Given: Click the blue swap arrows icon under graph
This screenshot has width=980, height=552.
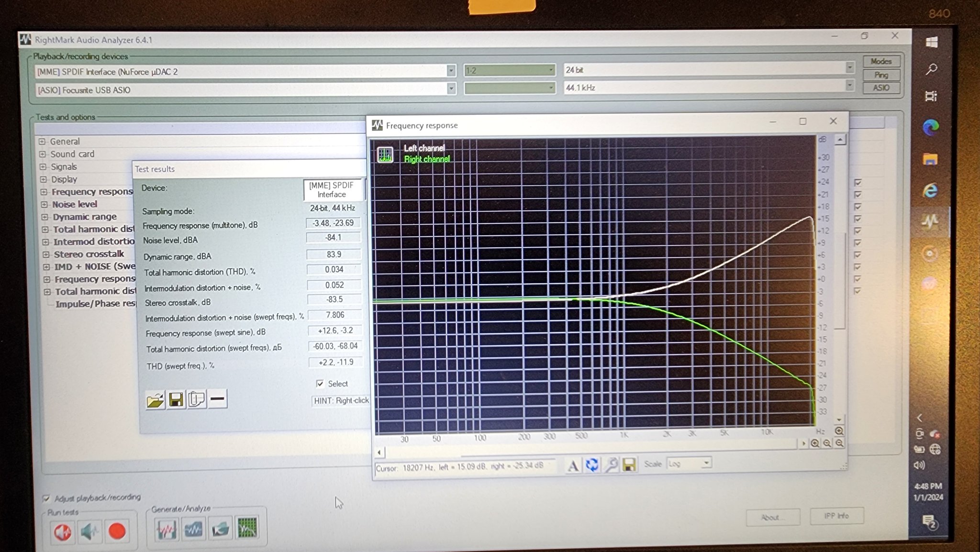Looking at the screenshot, I should tap(592, 465).
